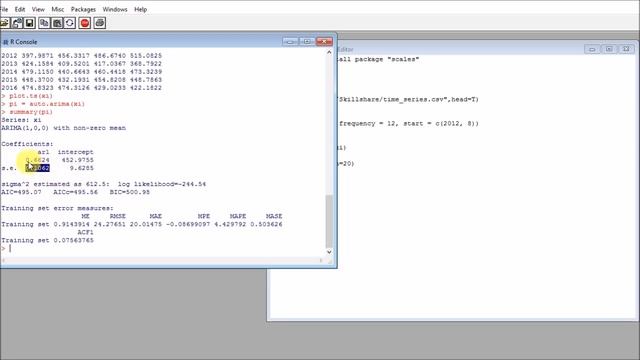Click the RMSE column header
This screenshot has width=640, height=360.
[118, 216]
